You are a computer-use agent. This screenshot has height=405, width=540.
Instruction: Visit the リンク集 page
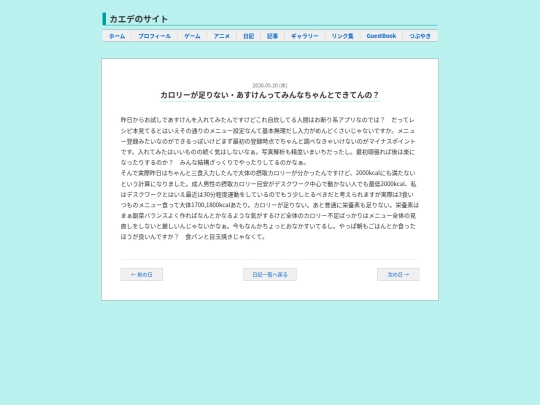coord(343,36)
